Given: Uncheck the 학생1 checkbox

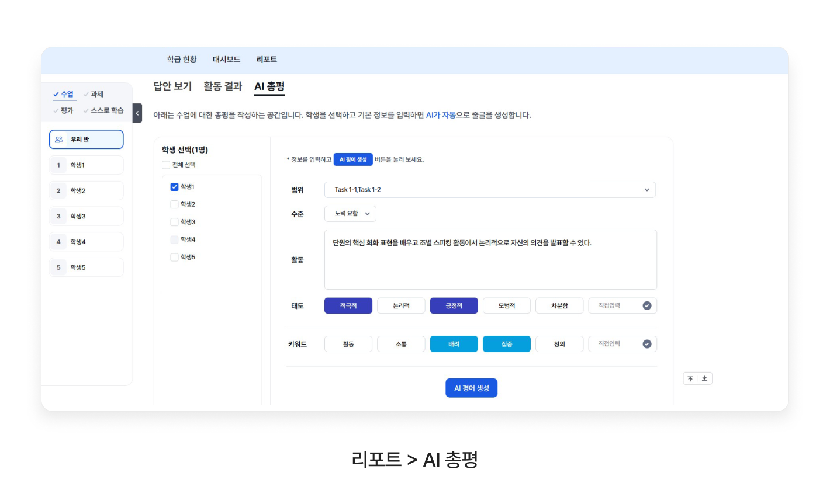Looking at the screenshot, I should coord(174,187).
